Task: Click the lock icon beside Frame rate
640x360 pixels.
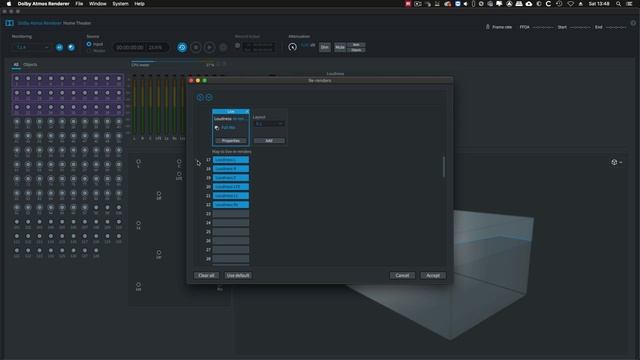Action: 487,27
